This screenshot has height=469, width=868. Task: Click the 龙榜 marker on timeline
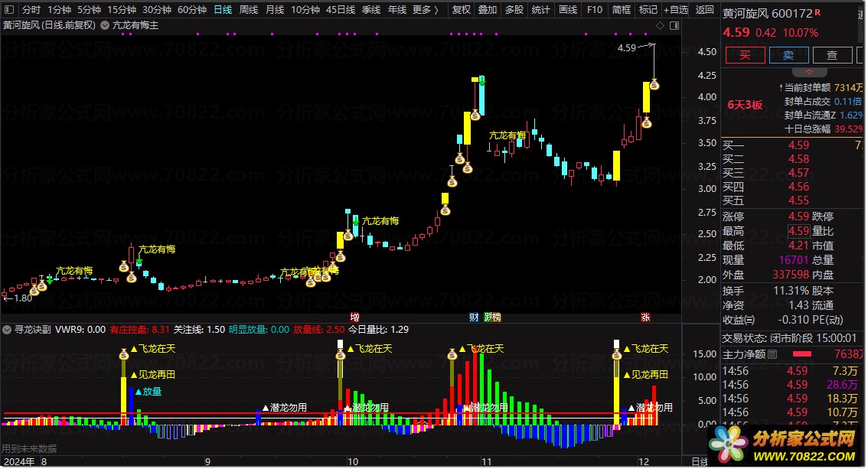coord(493,317)
